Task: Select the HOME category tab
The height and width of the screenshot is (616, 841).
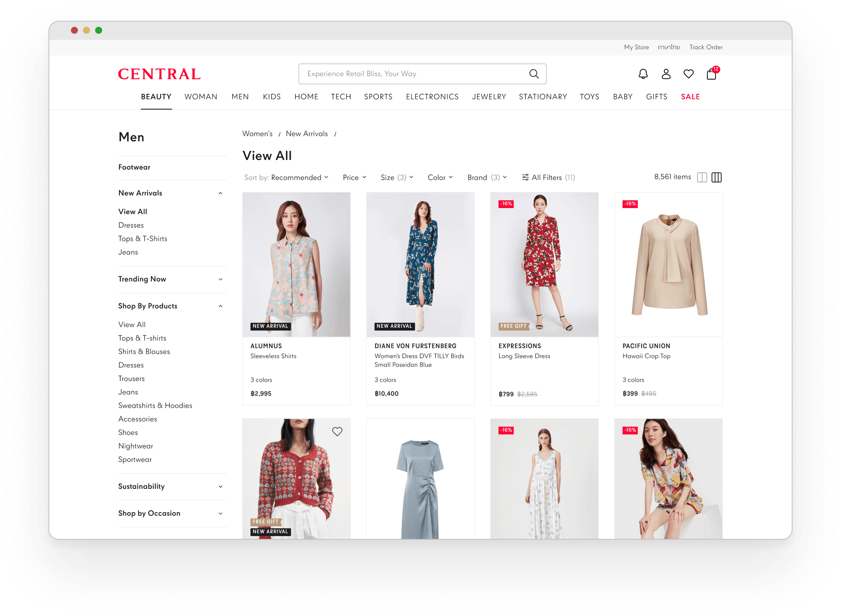Action: [x=306, y=97]
